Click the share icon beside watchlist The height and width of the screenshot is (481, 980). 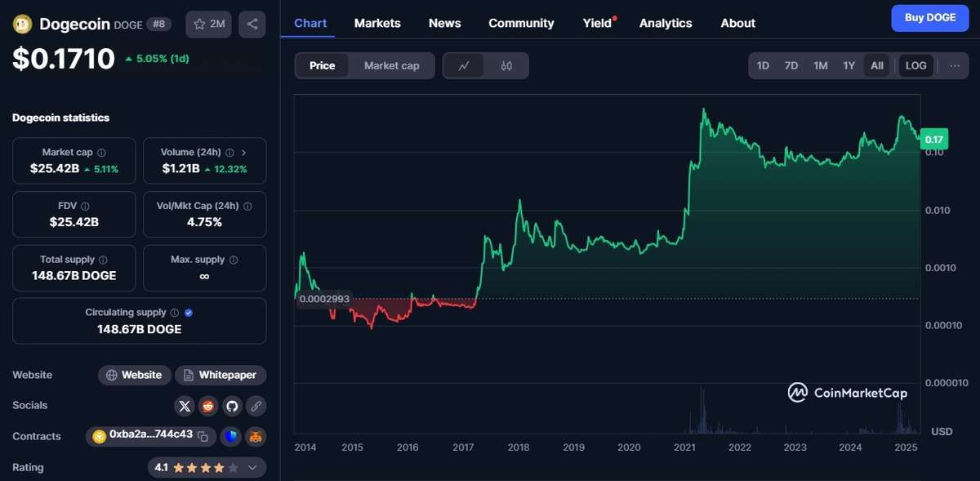pyautogui.click(x=252, y=24)
